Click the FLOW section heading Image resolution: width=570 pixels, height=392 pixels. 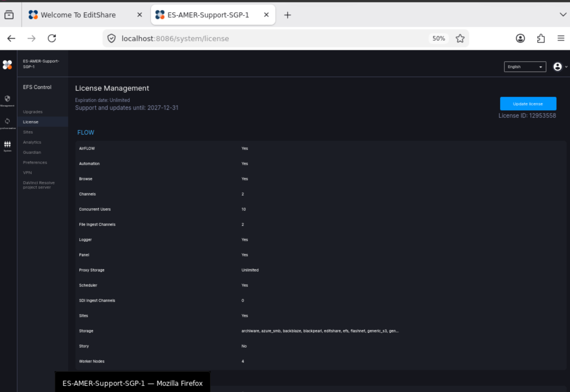point(86,132)
